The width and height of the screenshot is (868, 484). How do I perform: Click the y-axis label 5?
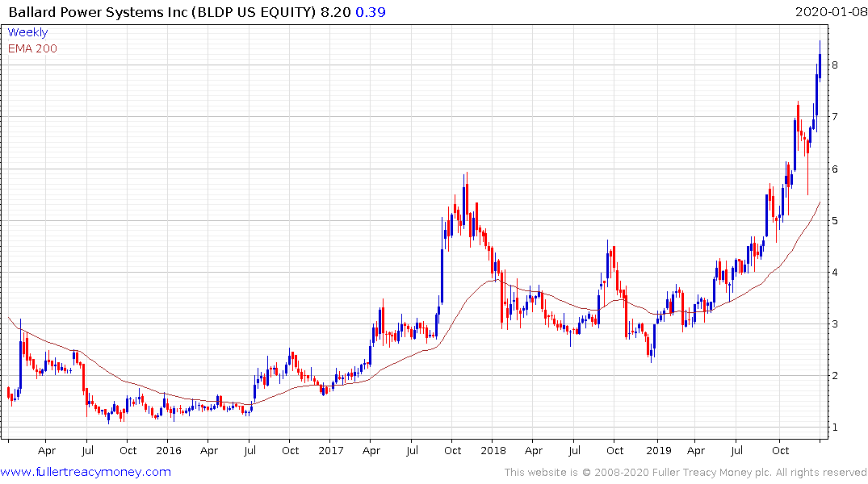(834, 221)
